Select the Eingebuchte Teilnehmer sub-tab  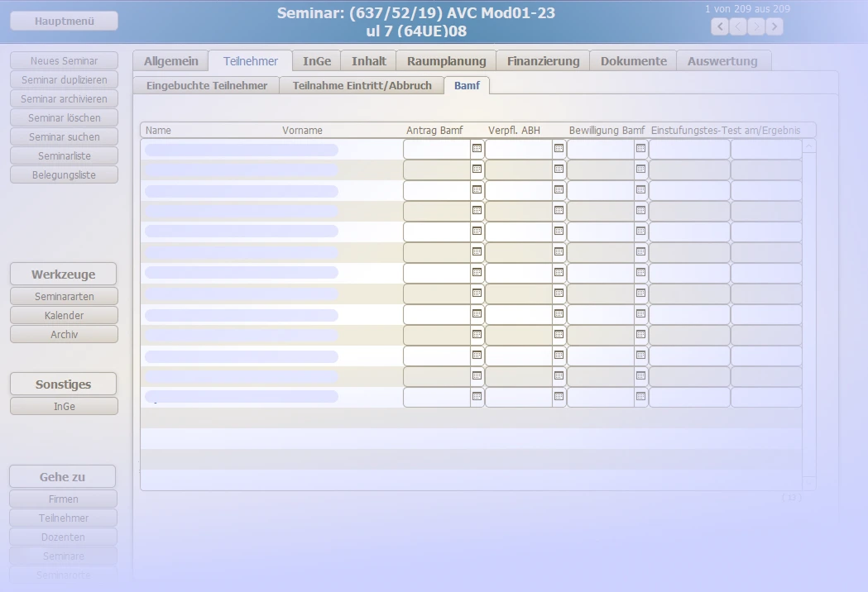pos(207,85)
